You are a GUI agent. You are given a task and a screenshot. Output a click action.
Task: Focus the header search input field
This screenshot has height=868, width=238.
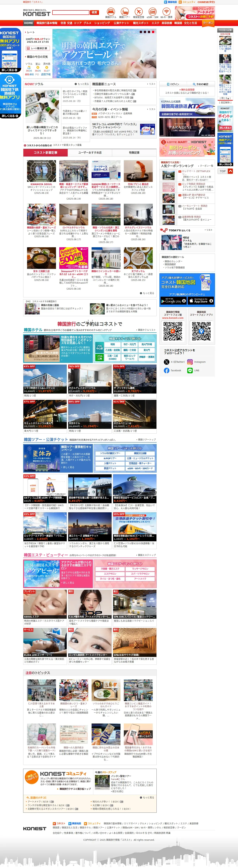click(71, 12)
